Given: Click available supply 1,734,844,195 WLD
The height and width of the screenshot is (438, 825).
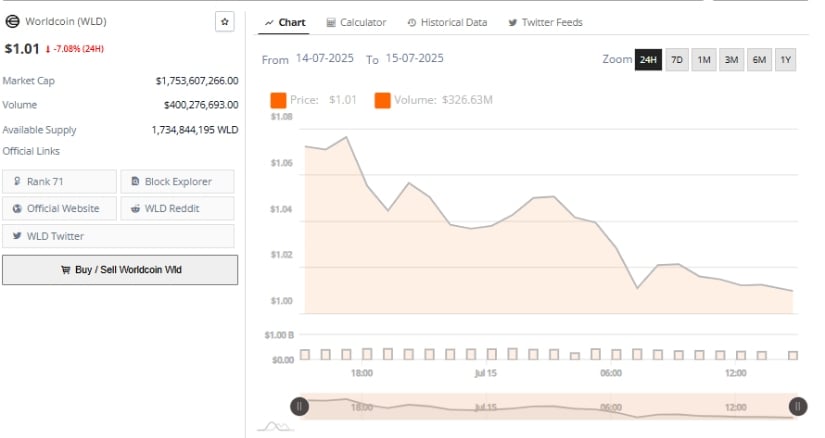Looking at the screenshot, I should pos(195,130).
